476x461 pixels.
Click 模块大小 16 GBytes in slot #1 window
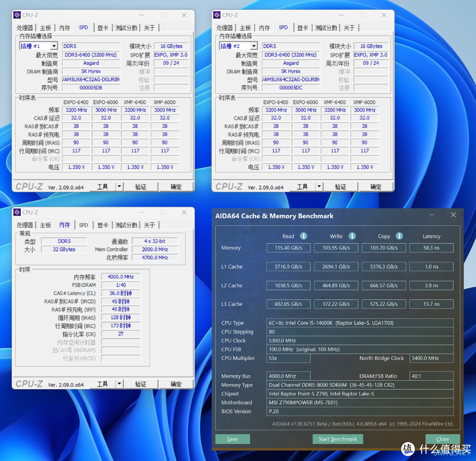171,46
